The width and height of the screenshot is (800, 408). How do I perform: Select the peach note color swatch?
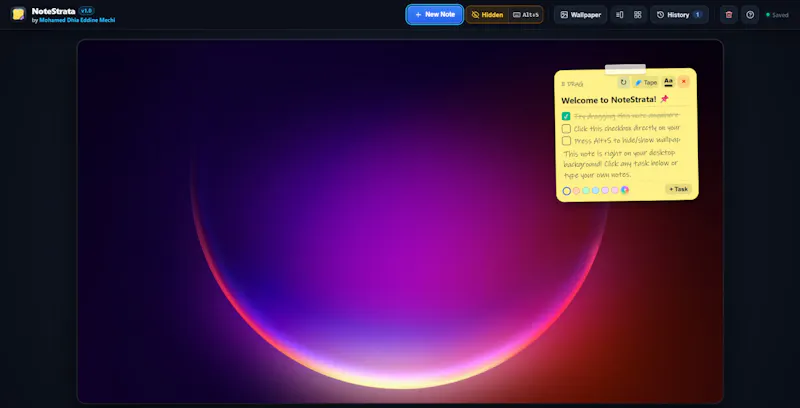pos(576,191)
